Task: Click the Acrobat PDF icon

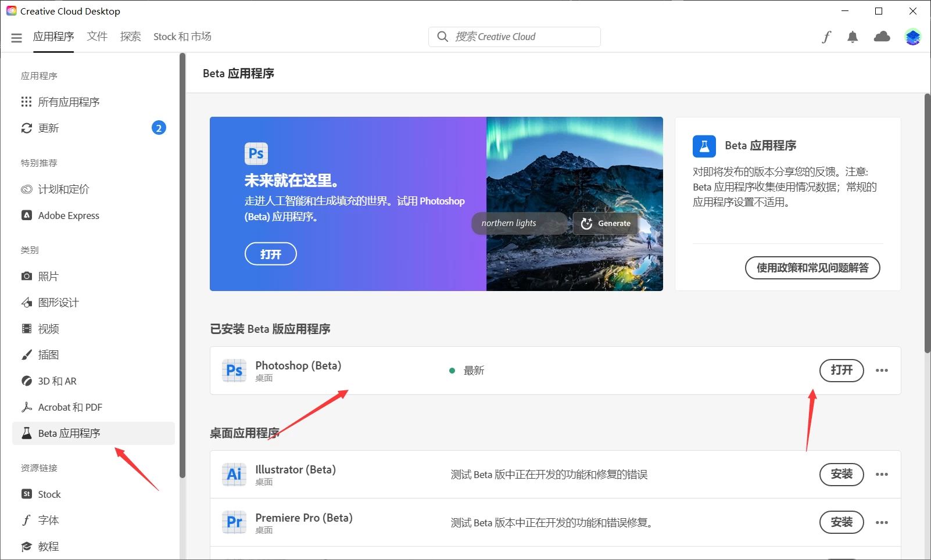Action: coord(26,407)
